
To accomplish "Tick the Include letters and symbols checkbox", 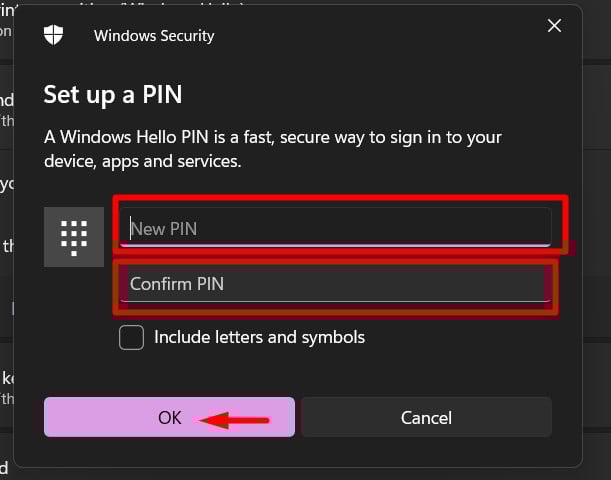I will tap(131, 338).
